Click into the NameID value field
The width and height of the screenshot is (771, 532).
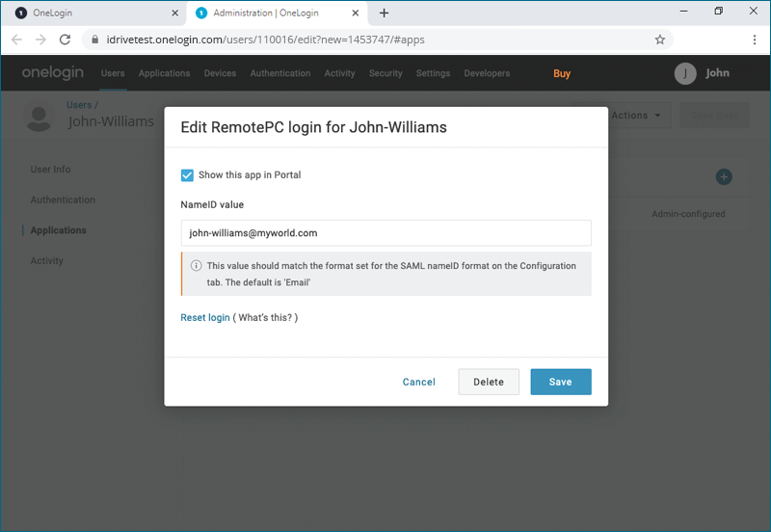(x=385, y=233)
